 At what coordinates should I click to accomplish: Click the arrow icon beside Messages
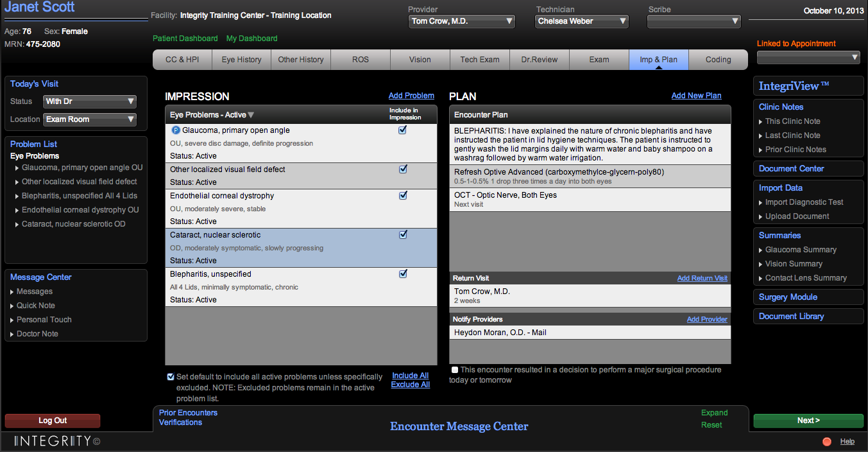(12, 292)
